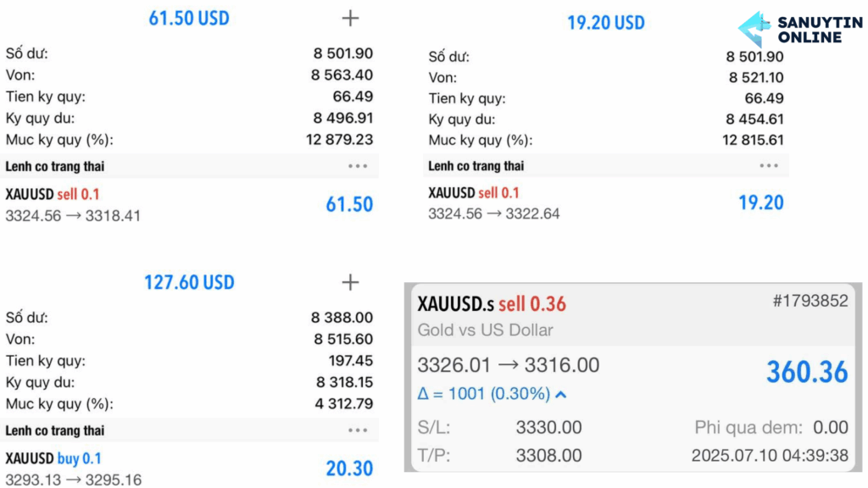Click the 360.36 profit amount
The image size is (868, 488).
pos(807,372)
